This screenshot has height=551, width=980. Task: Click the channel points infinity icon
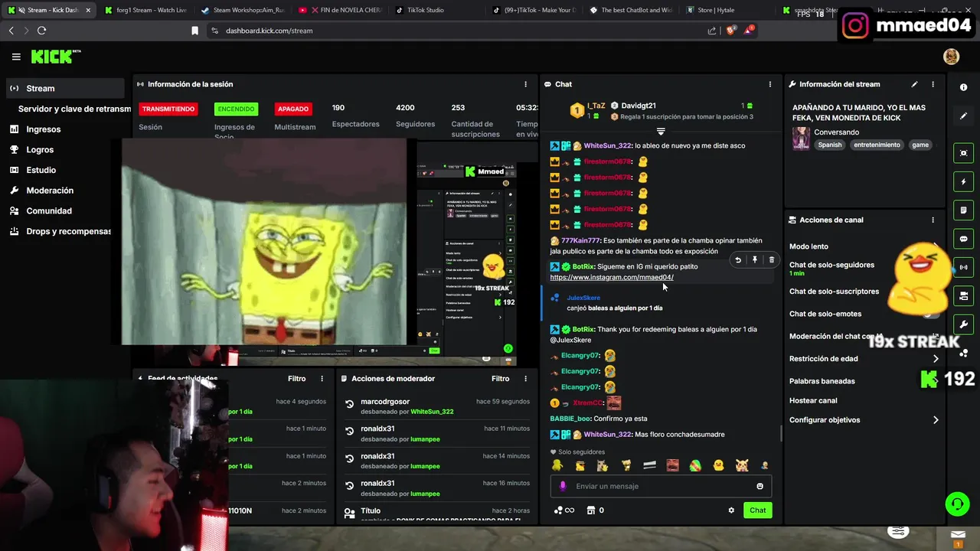tap(564, 510)
